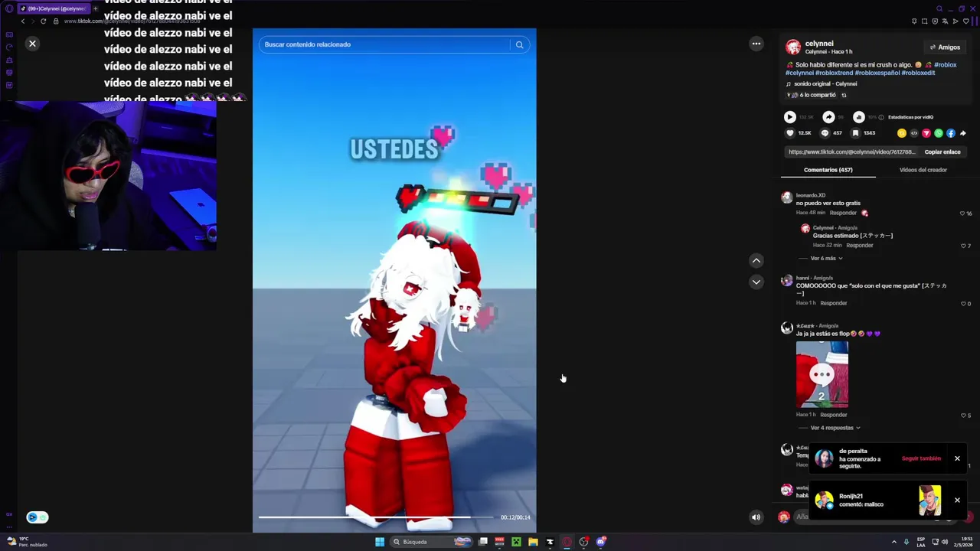This screenshot has height=551, width=980.
Task: Dismiss de peralta follow notification
Action: tap(956, 458)
